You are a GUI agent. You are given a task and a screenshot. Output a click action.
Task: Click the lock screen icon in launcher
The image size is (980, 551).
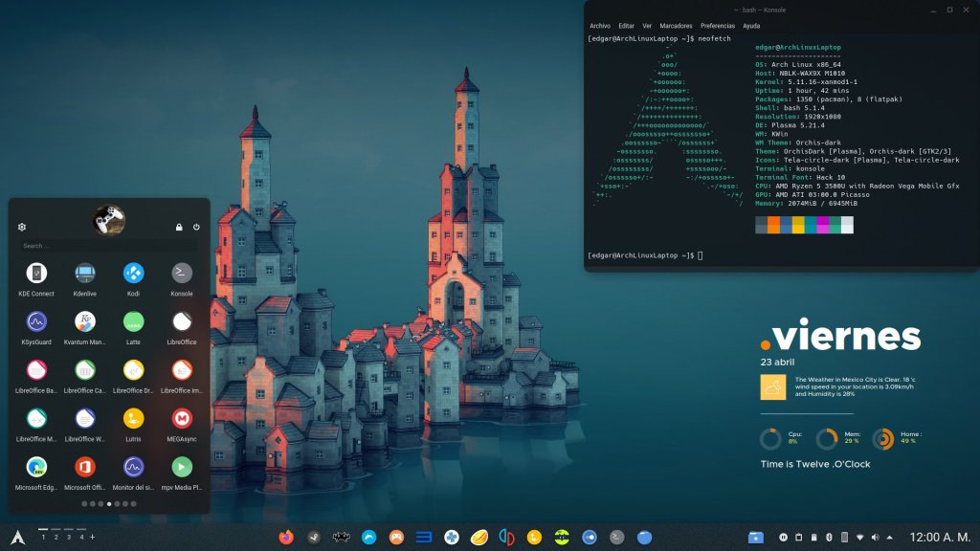pos(179,227)
